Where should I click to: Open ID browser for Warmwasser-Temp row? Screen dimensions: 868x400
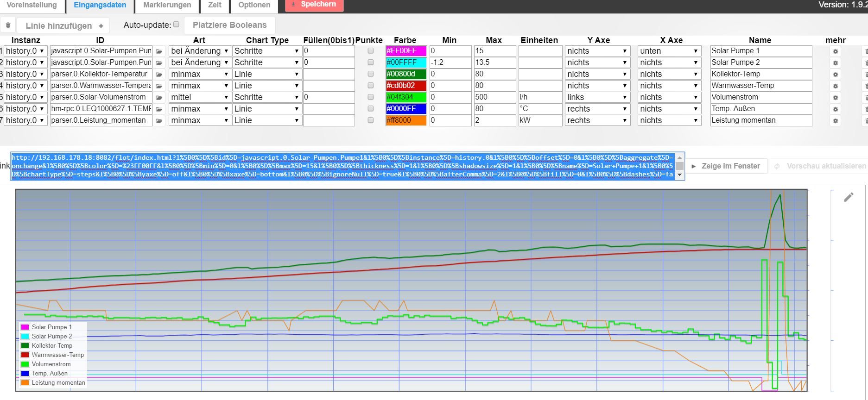159,86
